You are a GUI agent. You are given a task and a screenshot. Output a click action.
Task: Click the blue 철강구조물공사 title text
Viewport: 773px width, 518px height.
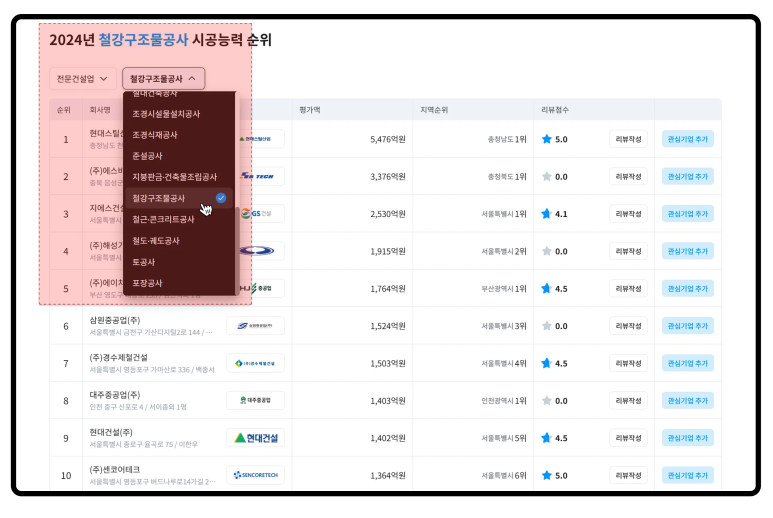[143, 39]
